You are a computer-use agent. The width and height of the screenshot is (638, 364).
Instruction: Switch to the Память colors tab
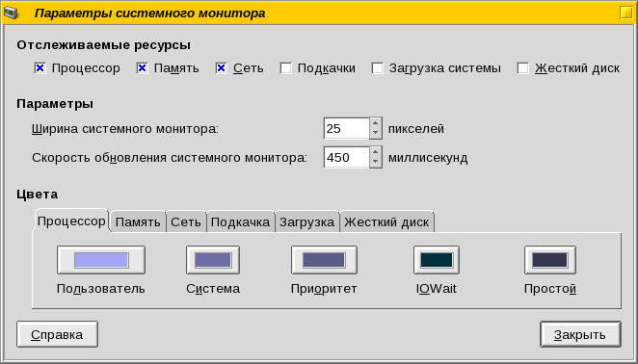pyautogui.click(x=138, y=222)
